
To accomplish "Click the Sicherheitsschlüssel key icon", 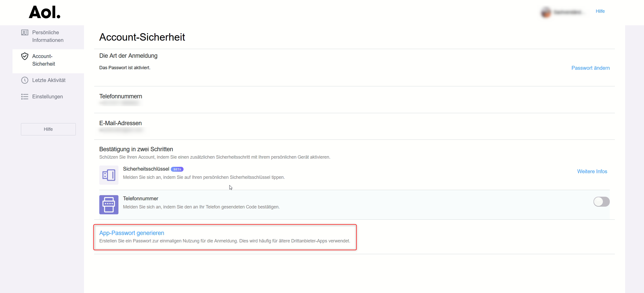I will [109, 175].
